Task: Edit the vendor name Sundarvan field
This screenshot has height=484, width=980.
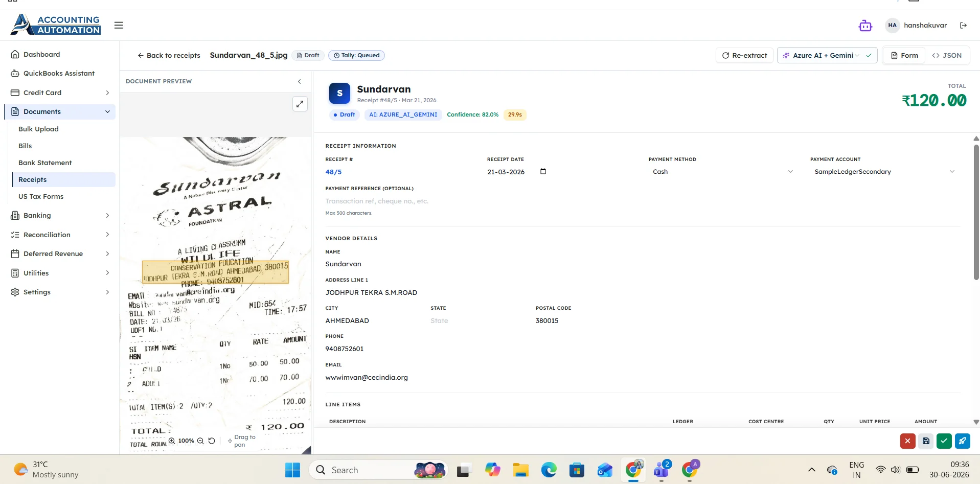Action: 642,264
